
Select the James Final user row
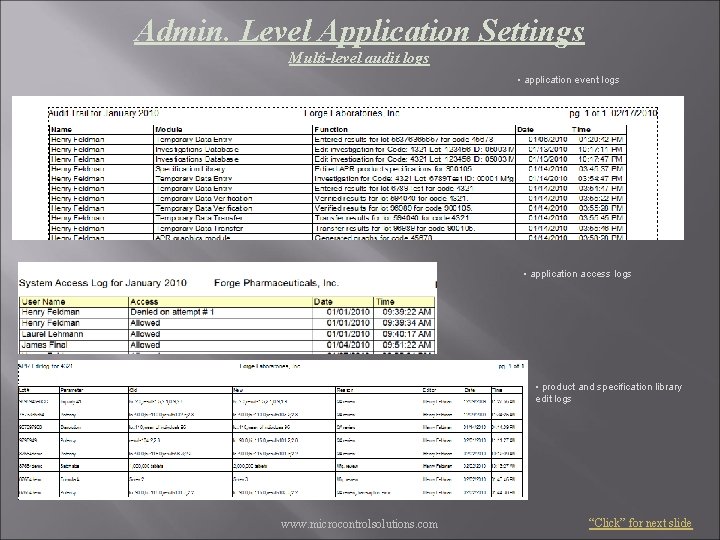[x=227, y=345]
